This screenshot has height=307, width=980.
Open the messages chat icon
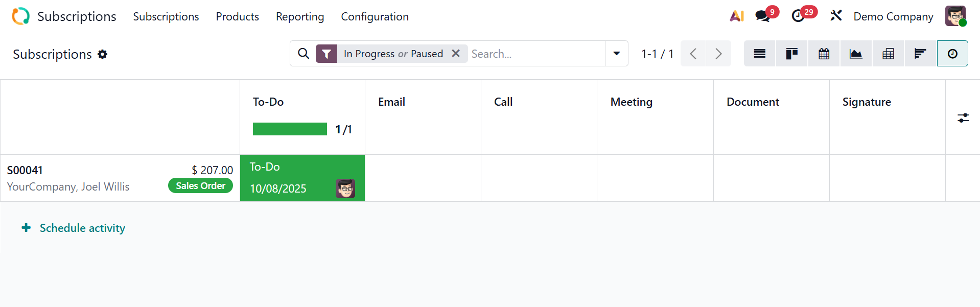pos(763,16)
